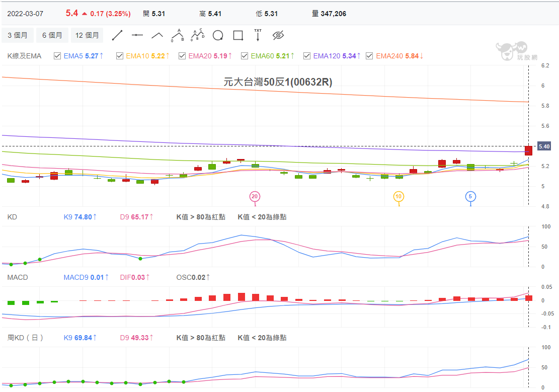Hide all drawings with the eye icon
The image size is (559, 392).
tap(277, 35)
